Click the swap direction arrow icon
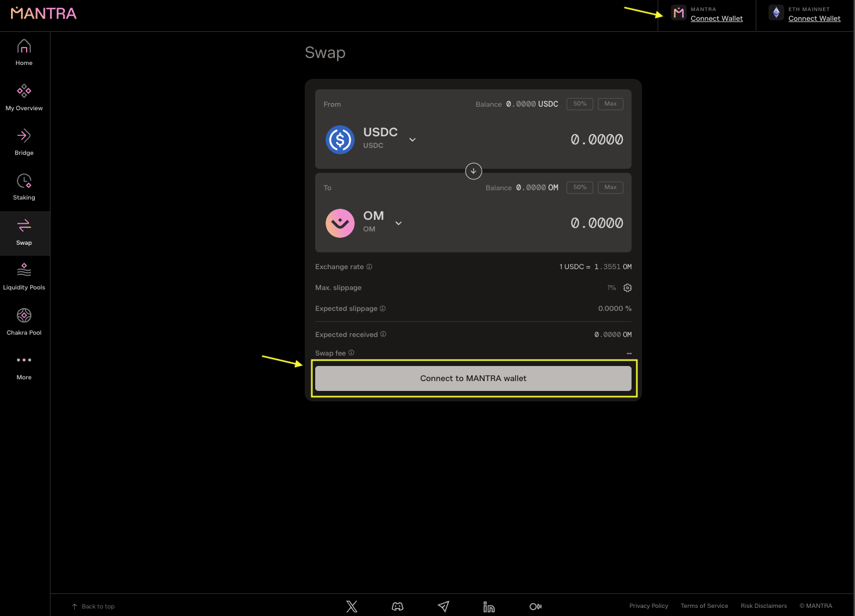Viewport: 855px width, 616px height. click(474, 171)
